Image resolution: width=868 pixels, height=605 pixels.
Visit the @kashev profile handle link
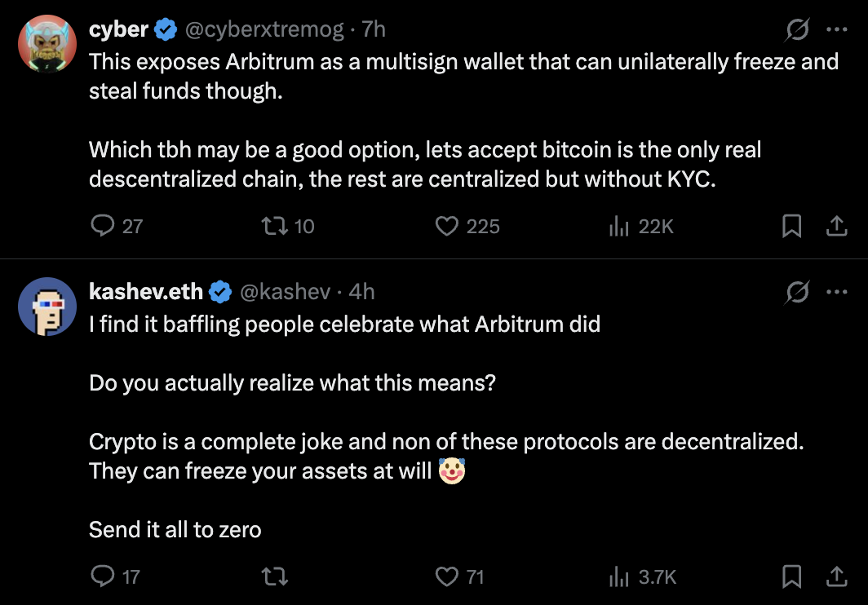point(284,291)
